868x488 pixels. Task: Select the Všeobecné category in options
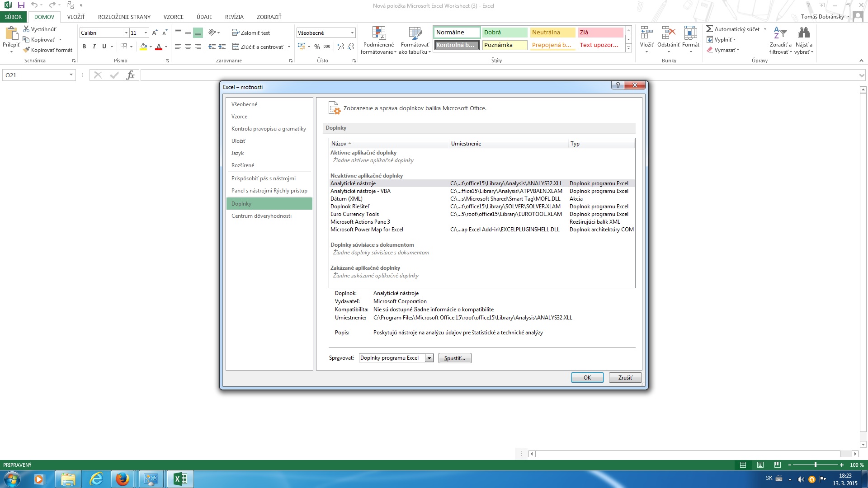tap(269, 104)
